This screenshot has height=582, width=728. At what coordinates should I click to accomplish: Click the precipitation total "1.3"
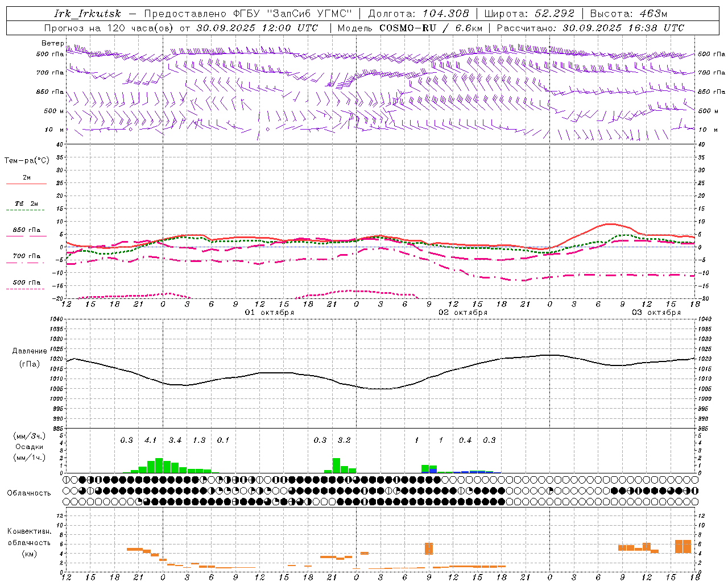(199, 440)
